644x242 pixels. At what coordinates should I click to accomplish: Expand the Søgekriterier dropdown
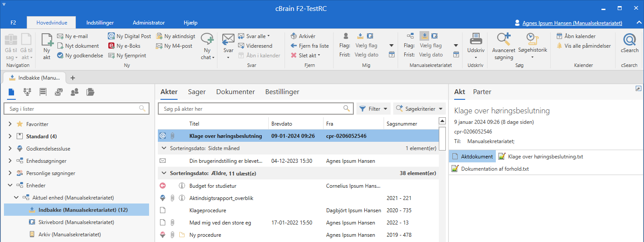point(419,109)
